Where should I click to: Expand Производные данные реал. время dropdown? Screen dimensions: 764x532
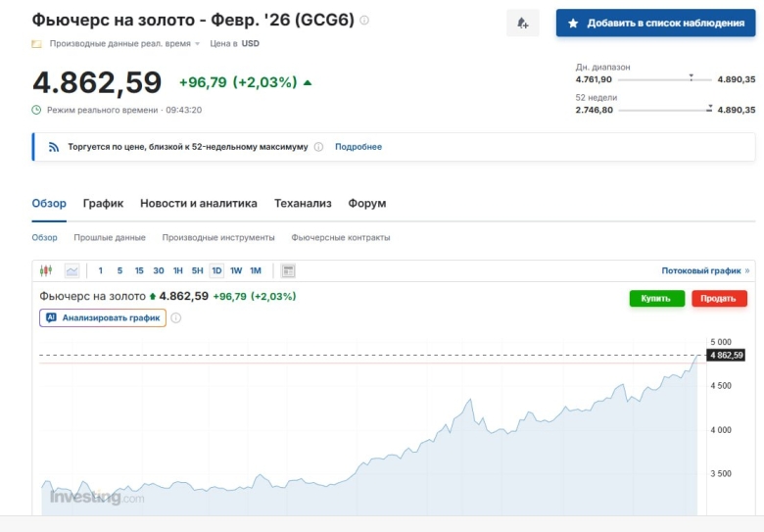[x=123, y=44]
